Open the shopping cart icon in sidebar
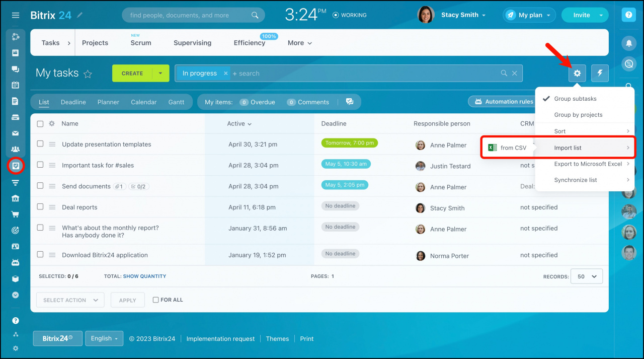This screenshot has height=359, width=644. coord(16,214)
